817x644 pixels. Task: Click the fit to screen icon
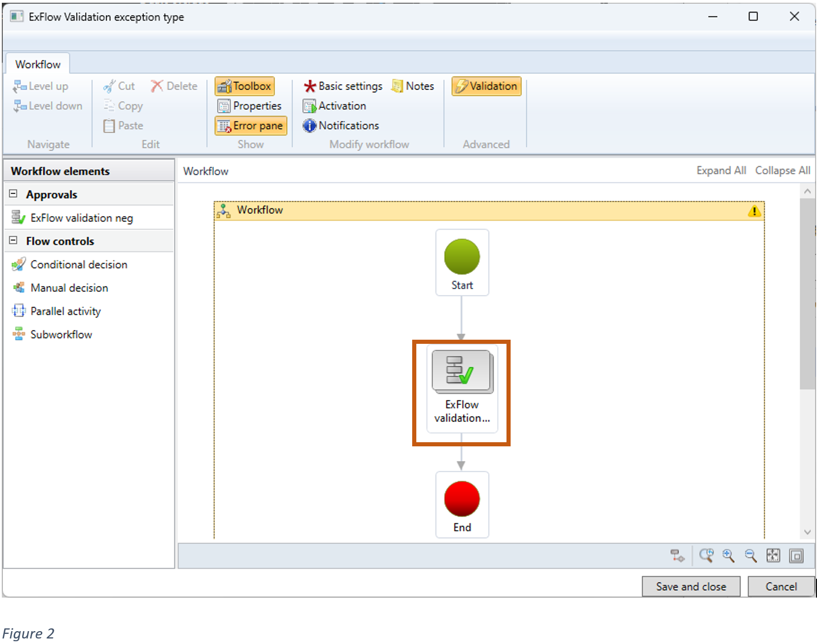773,556
